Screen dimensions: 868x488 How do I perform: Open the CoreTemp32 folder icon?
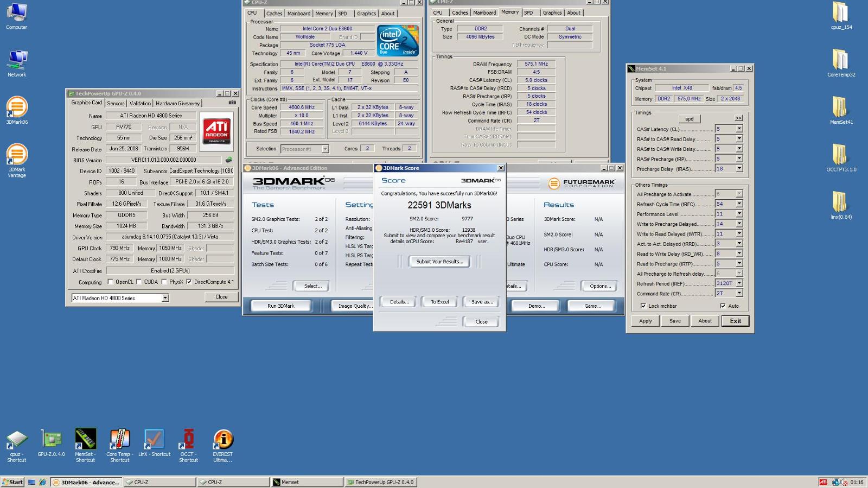(841, 63)
